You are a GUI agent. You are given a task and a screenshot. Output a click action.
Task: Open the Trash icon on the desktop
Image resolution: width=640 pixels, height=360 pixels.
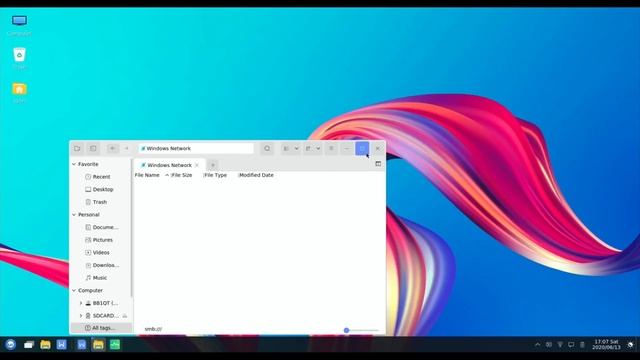19,58
